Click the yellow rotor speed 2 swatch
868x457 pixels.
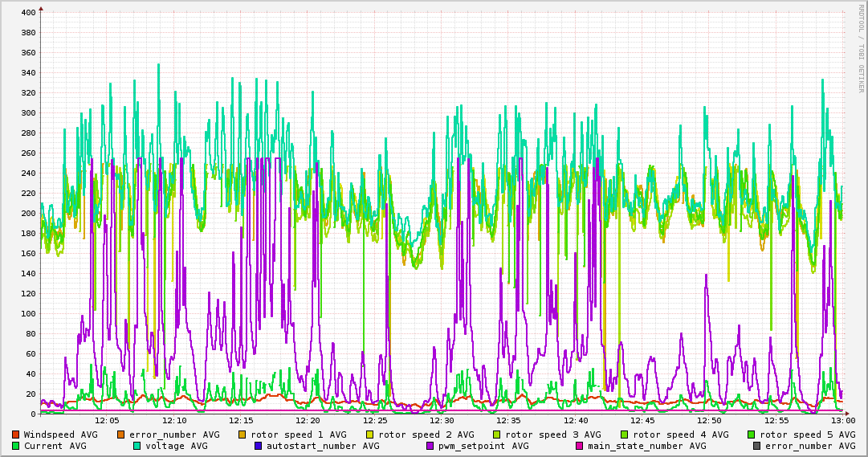370,435
